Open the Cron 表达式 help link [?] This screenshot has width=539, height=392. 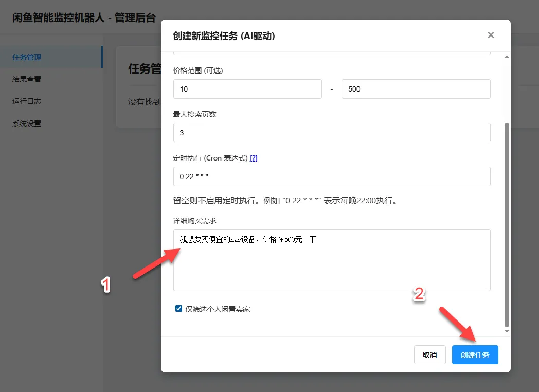click(254, 158)
